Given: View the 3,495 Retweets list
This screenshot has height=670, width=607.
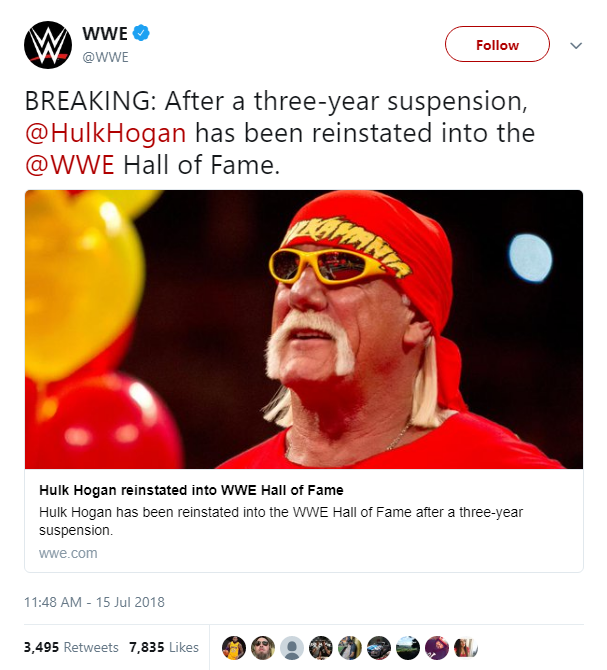Looking at the screenshot, I should coord(71,647).
